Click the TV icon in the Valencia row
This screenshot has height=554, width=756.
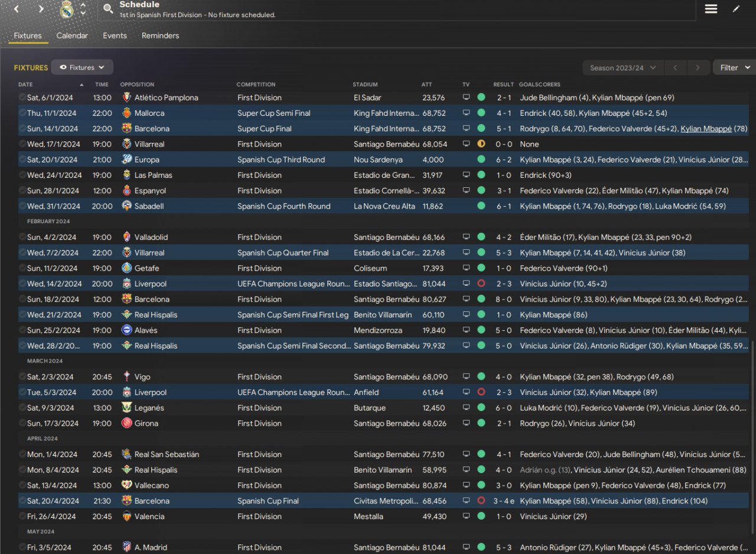[466, 516]
